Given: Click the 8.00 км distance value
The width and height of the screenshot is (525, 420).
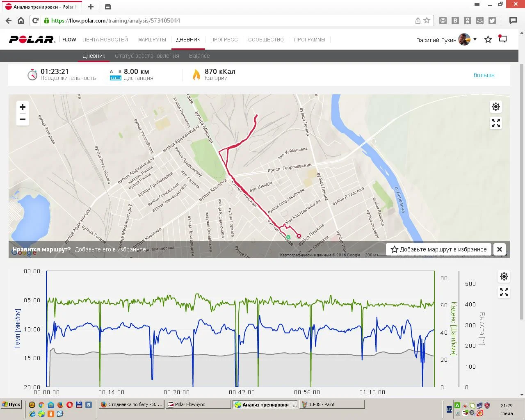Looking at the screenshot, I should [x=137, y=71].
